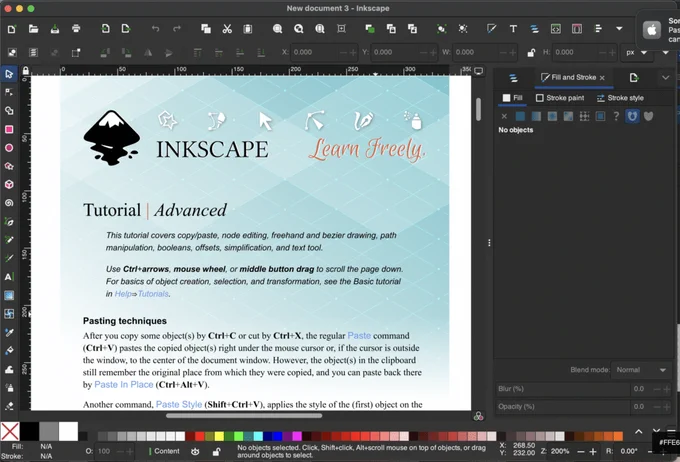Zoom to fit page icon

tap(320, 29)
